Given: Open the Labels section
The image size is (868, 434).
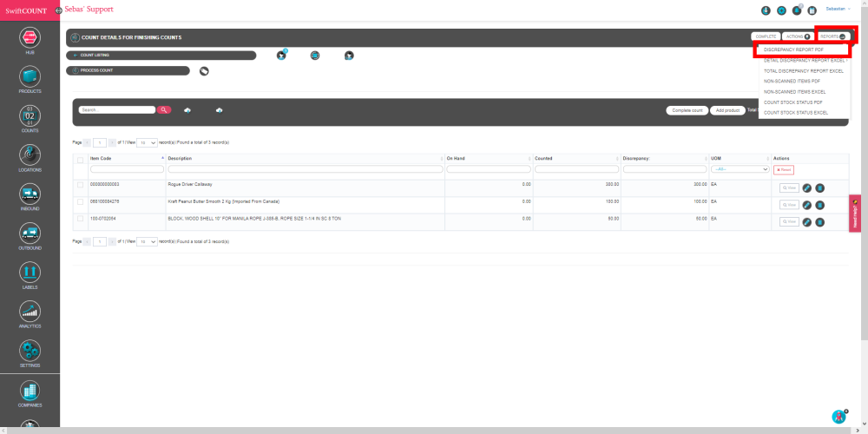Looking at the screenshot, I should coord(30,272).
